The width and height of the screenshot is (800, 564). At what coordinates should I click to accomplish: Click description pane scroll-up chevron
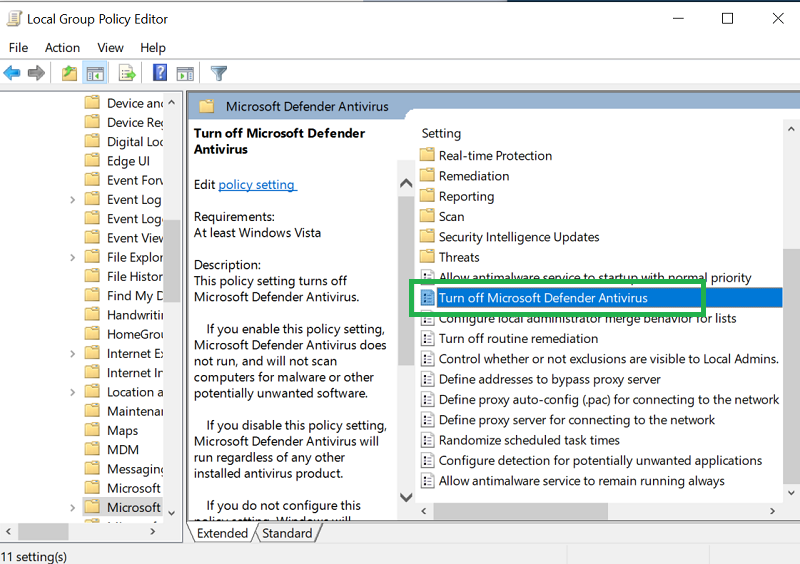point(406,183)
